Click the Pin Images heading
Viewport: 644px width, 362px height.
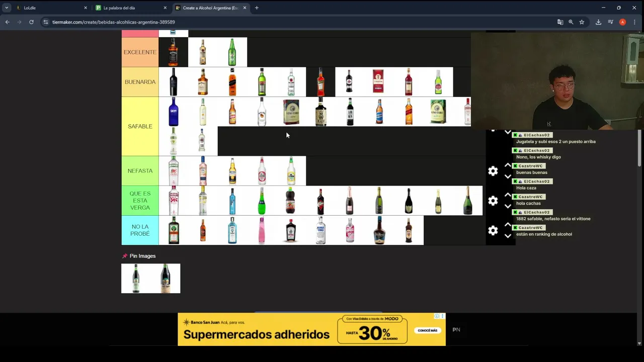[142, 256]
